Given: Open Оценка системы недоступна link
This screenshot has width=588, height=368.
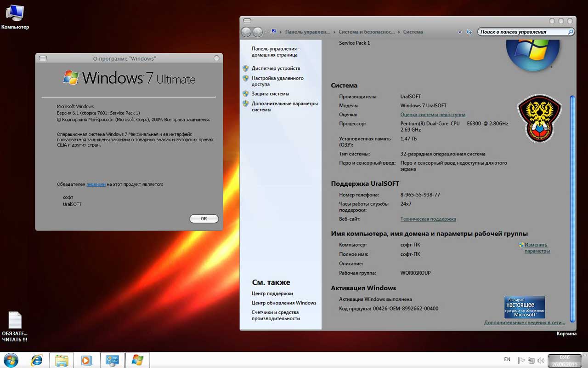Looking at the screenshot, I should (433, 115).
